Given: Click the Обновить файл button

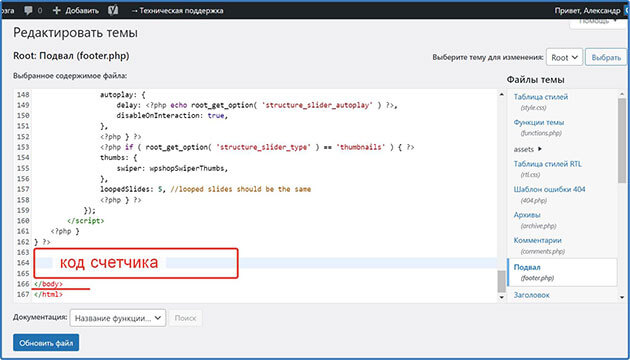Looking at the screenshot, I should pyautogui.click(x=46, y=343).
